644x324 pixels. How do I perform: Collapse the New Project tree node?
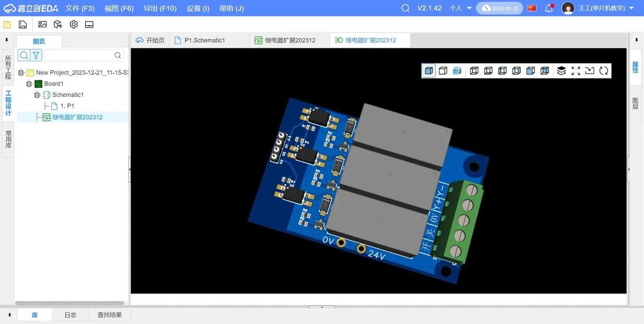(21, 73)
